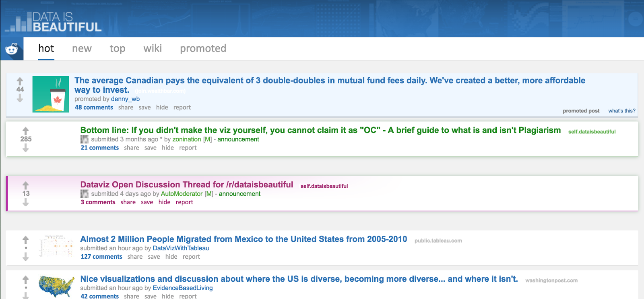Screen dimensions: 644x299
Task: Open the top tab
Action: coord(118,48)
